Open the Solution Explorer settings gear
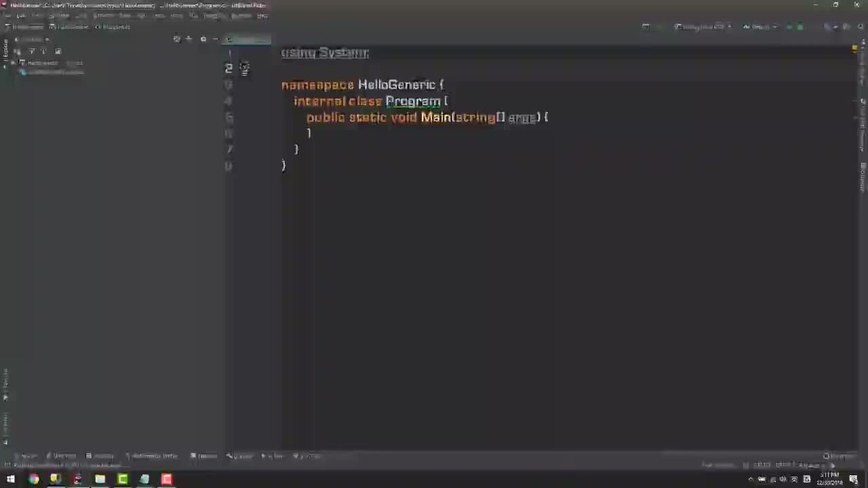 [x=203, y=39]
